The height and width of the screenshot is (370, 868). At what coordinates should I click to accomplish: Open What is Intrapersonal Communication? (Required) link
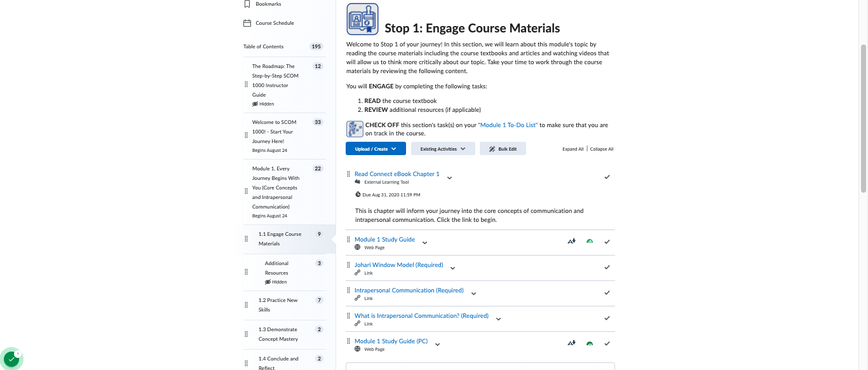[x=421, y=316]
